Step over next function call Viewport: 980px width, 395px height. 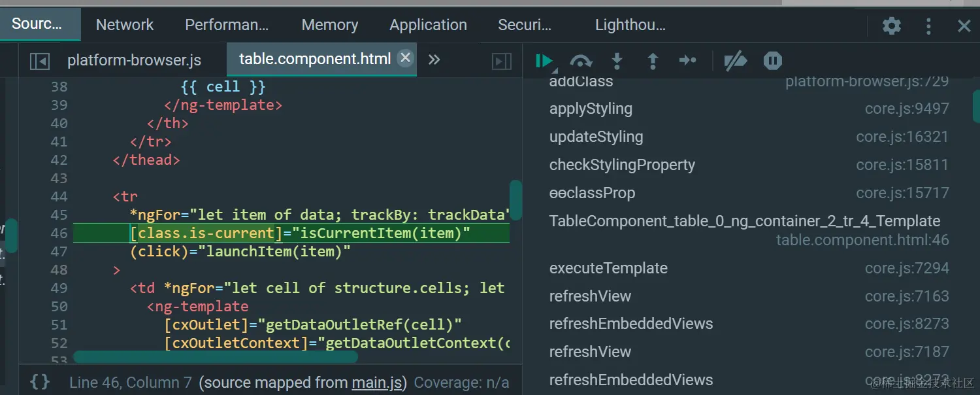point(581,61)
